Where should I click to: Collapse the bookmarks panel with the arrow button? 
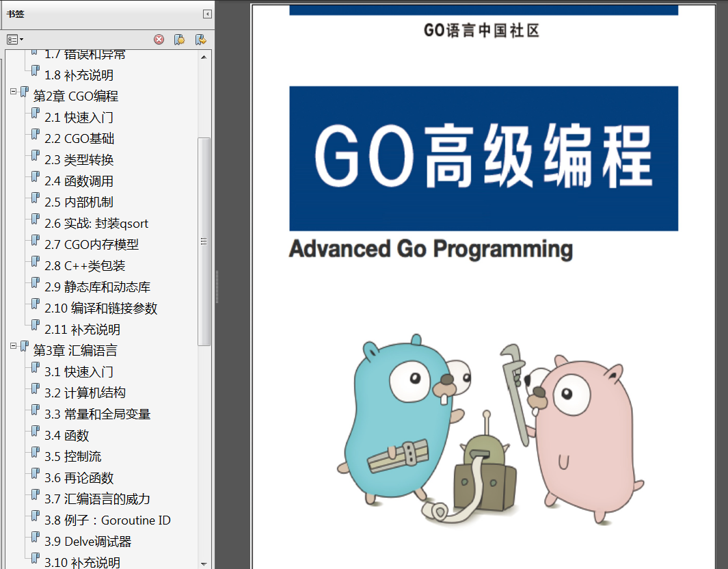[207, 14]
